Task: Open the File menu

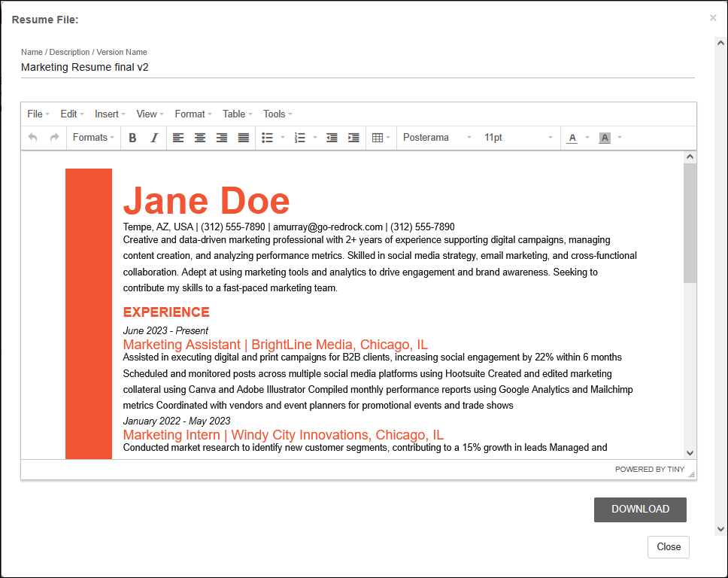Action: 38,114
